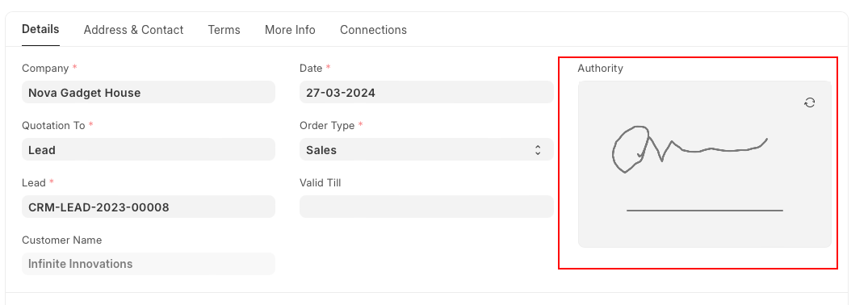Click the Authority label

[x=600, y=68]
